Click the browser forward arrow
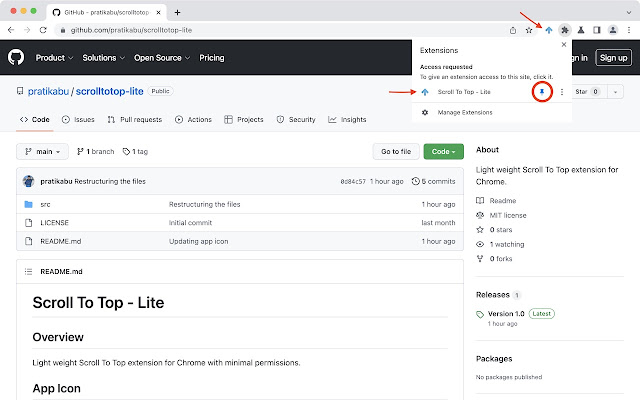640x400 pixels. pyautogui.click(x=27, y=30)
